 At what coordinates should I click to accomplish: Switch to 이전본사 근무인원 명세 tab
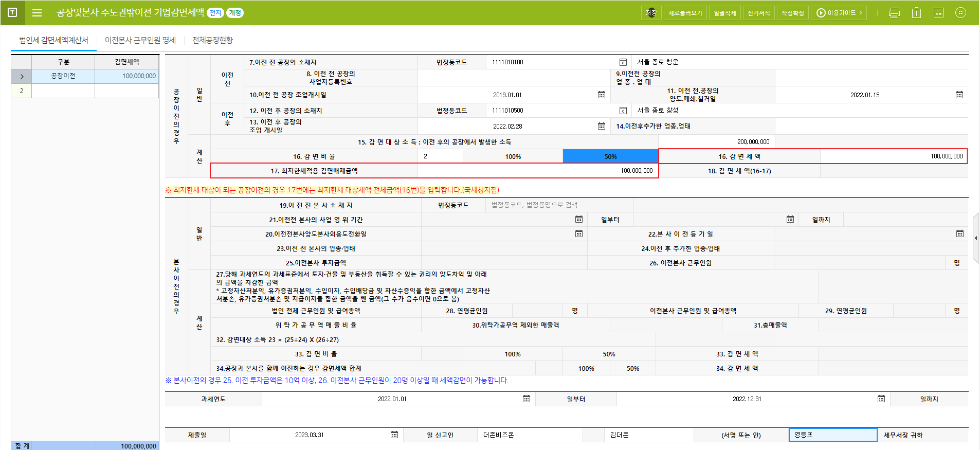(140, 40)
